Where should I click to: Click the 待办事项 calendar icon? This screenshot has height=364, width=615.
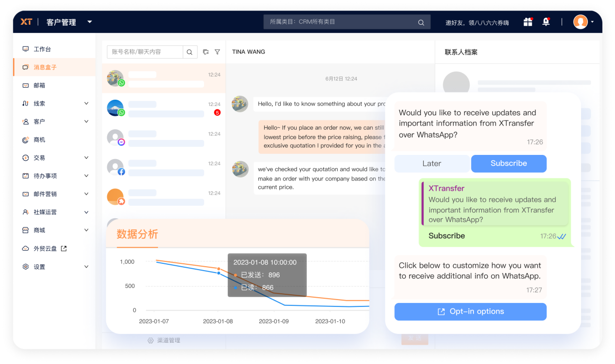26,176
